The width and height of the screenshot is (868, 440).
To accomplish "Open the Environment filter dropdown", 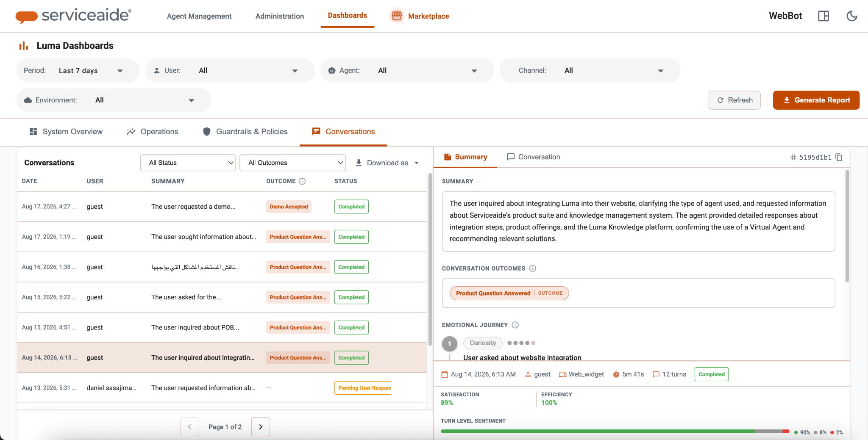I will [114, 100].
